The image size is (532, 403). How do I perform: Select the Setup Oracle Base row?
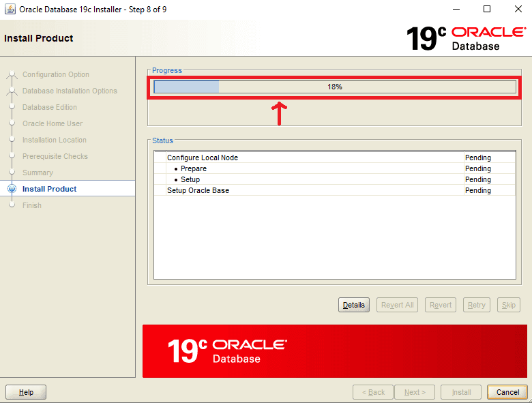[198, 190]
